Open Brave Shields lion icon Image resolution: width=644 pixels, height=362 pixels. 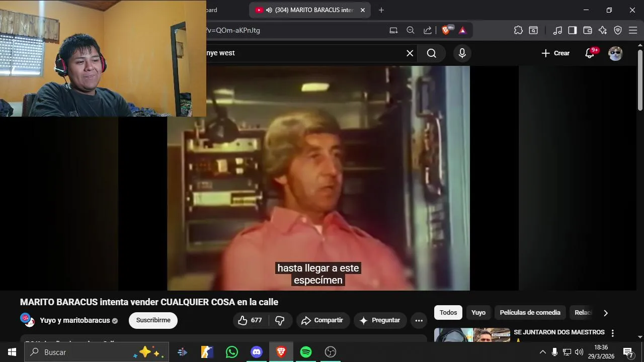pos(446,30)
